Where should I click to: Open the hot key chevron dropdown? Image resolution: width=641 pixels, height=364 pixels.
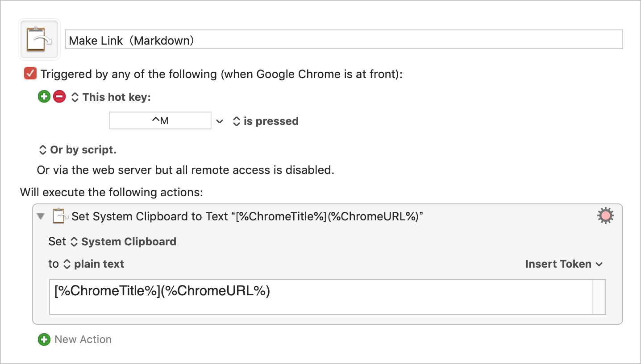point(219,121)
